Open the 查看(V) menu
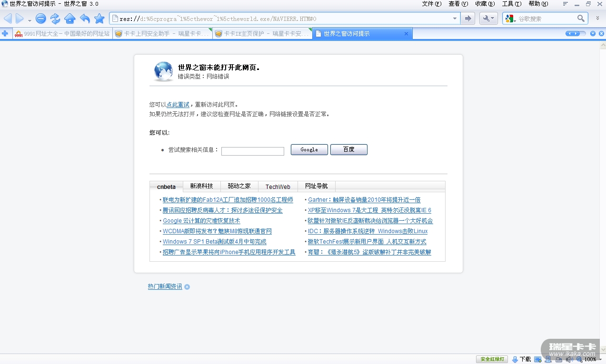Viewport: 606px width, 364px height. (x=458, y=4)
